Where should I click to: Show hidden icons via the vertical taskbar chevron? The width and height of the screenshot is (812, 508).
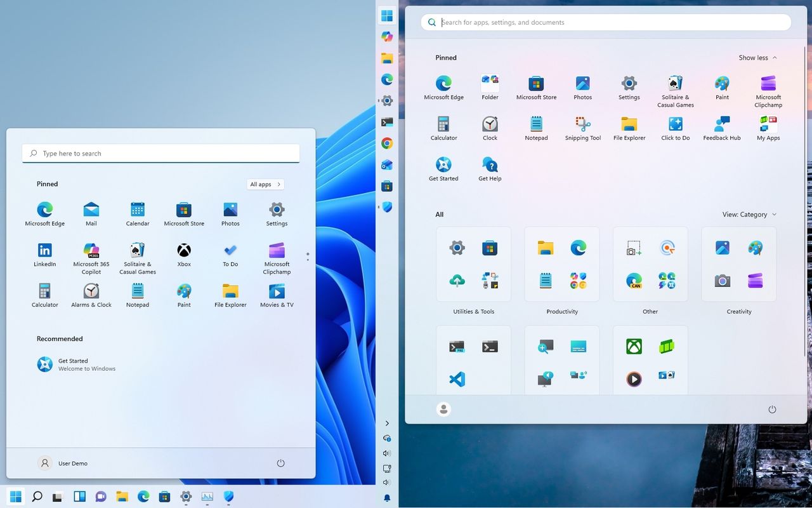[387, 424]
